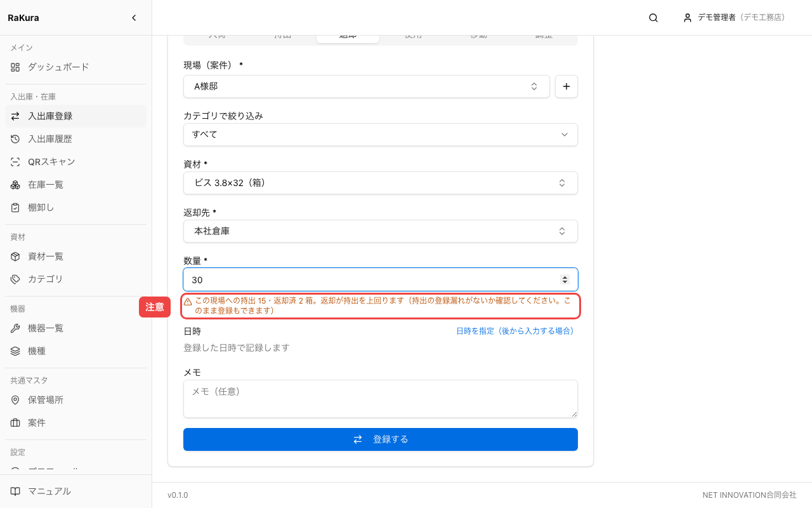Click the 保管場所 map pin icon

point(15,400)
